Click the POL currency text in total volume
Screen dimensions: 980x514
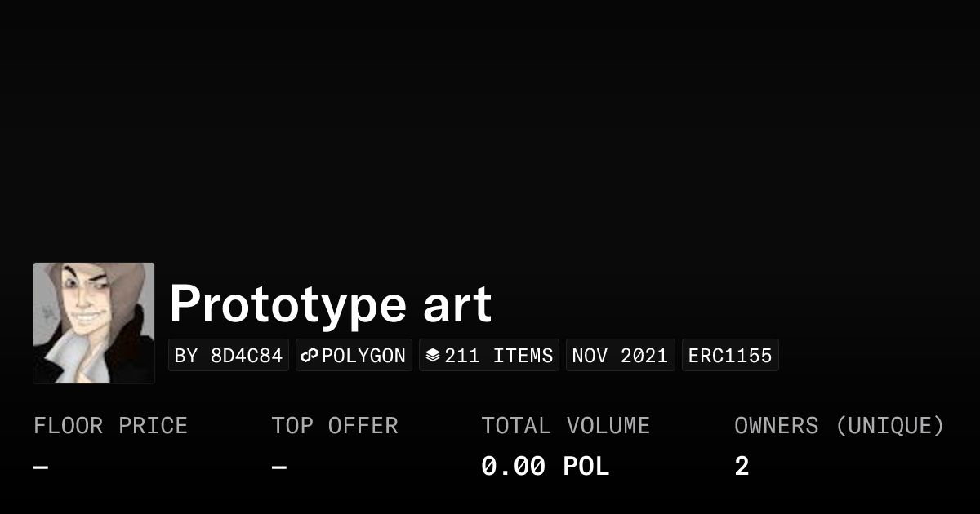click(x=586, y=465)
